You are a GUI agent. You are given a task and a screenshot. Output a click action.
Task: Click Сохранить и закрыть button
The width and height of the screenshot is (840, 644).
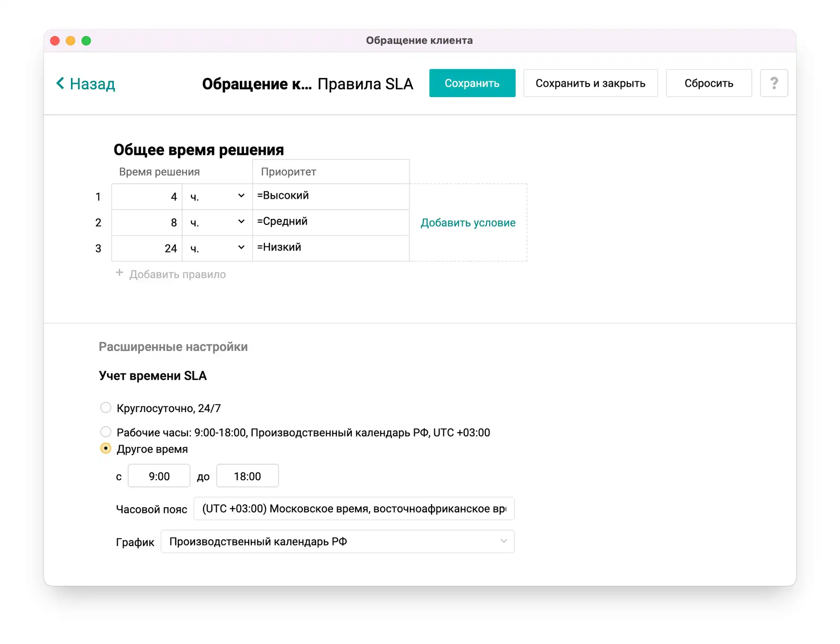(x=590, y=83)
